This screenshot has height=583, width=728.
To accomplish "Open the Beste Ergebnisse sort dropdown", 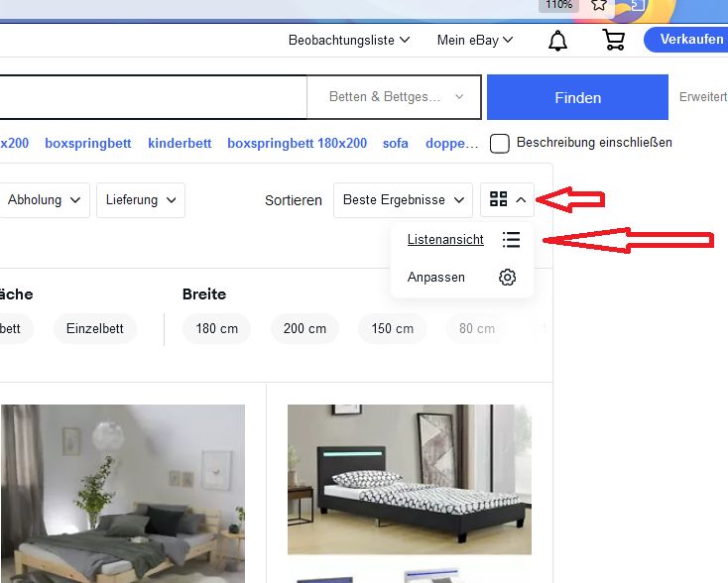I will (x=403, y=200).
